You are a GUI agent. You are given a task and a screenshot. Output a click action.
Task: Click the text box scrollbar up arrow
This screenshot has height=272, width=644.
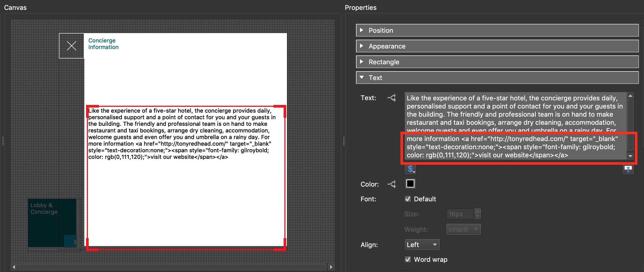coord(630,96)
